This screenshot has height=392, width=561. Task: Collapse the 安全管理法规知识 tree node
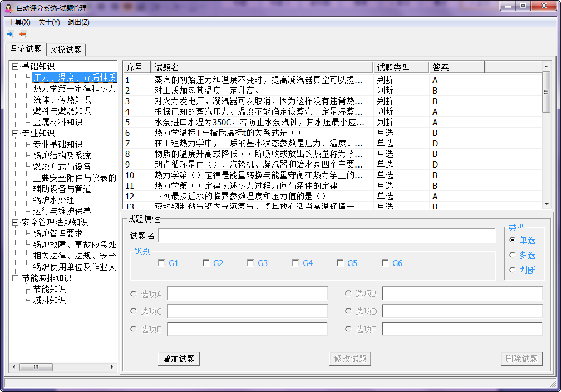click(x=15, y=223)
